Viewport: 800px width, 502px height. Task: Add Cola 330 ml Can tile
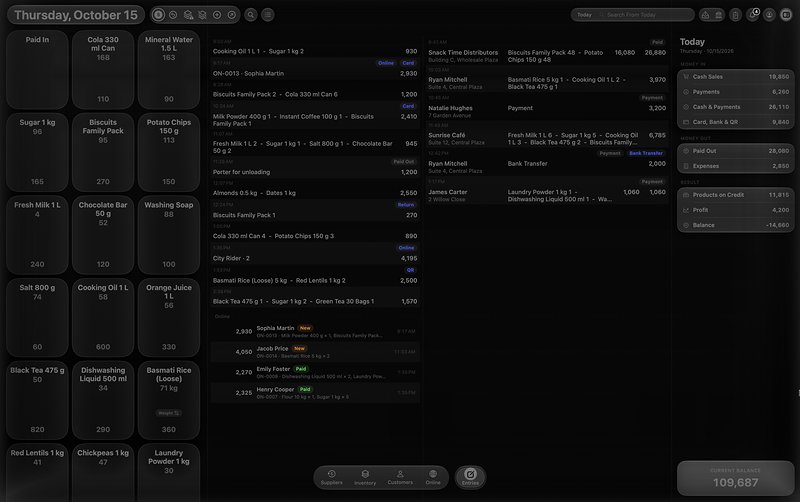[x=103, y=69]
